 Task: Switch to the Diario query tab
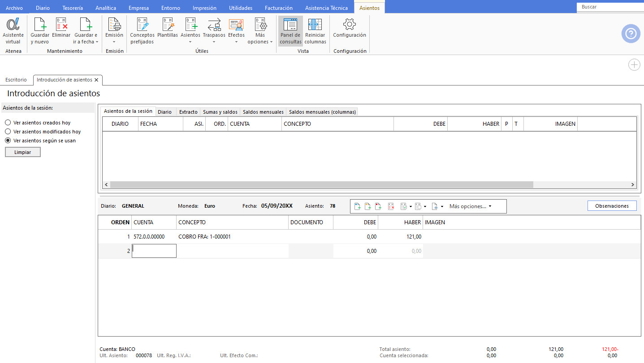point(164,112)
